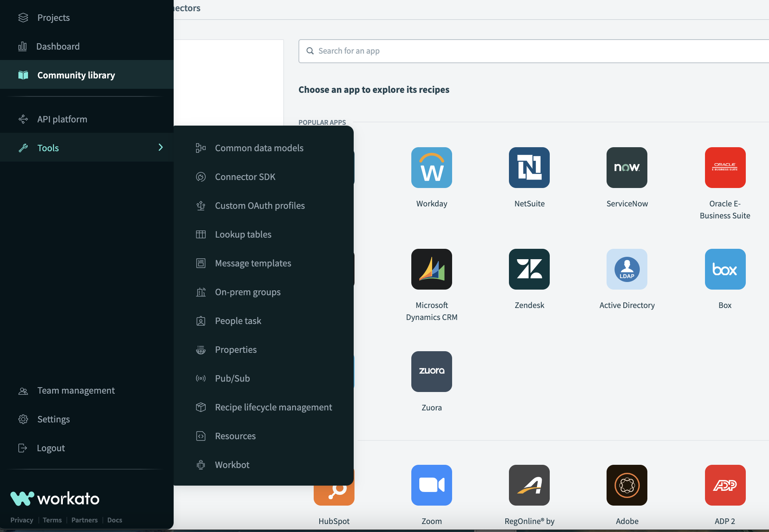Open ServiceNow app recipes

627,168
